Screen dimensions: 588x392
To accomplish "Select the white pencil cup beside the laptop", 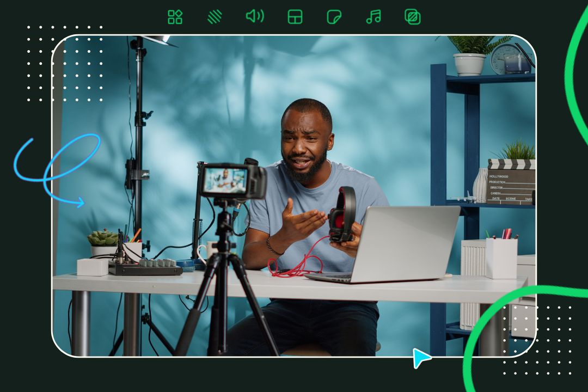I will [501, 256].
